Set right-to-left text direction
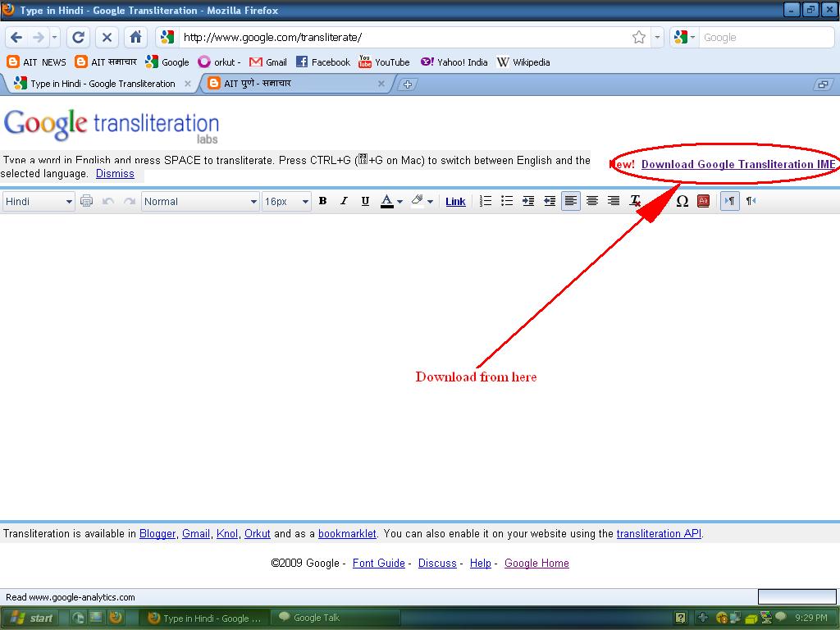Image resolution: width=840 pixels, height=630 pixels. pyautogui.click(x=751, y=201)
